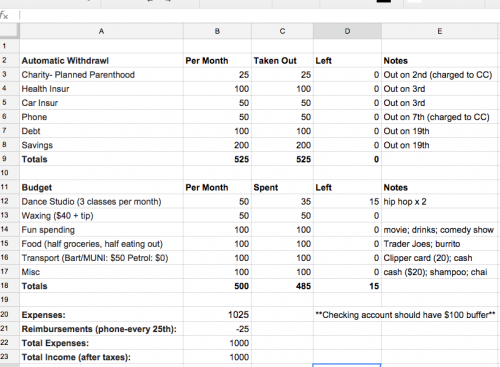The width and height of the screenshot is (500, 367).
Task: Click Spent total 485
Action: point(282,286)
